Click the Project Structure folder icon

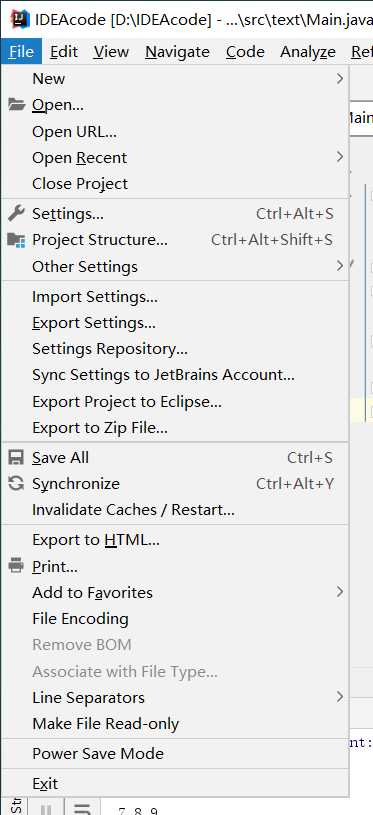click(x=17, y=240)
